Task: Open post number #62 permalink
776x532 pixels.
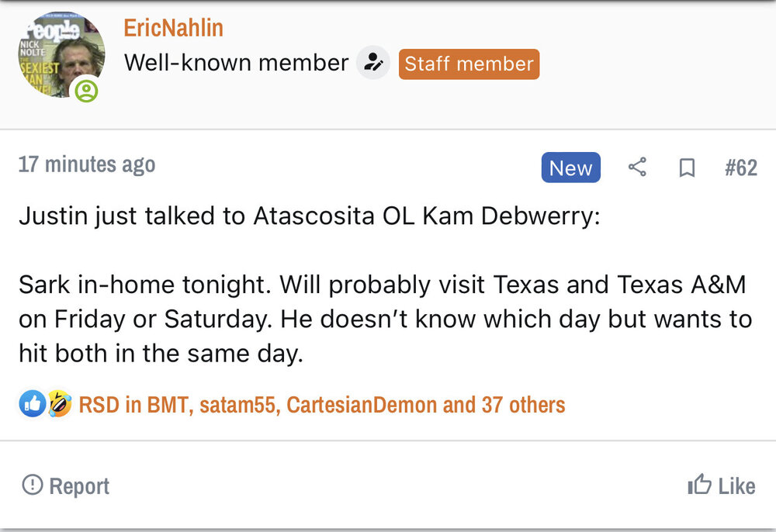Action: (740, 168)
